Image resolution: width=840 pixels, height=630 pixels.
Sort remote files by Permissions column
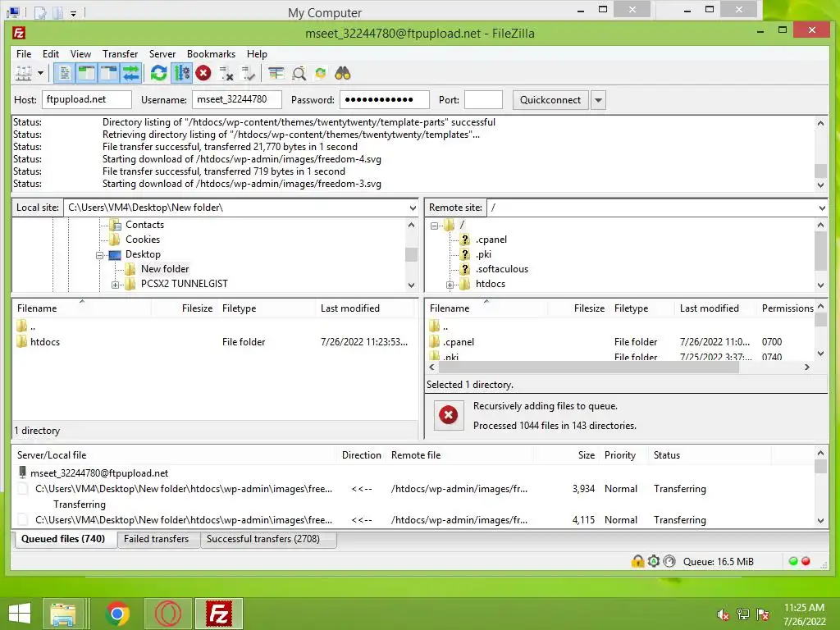[787, 308]
